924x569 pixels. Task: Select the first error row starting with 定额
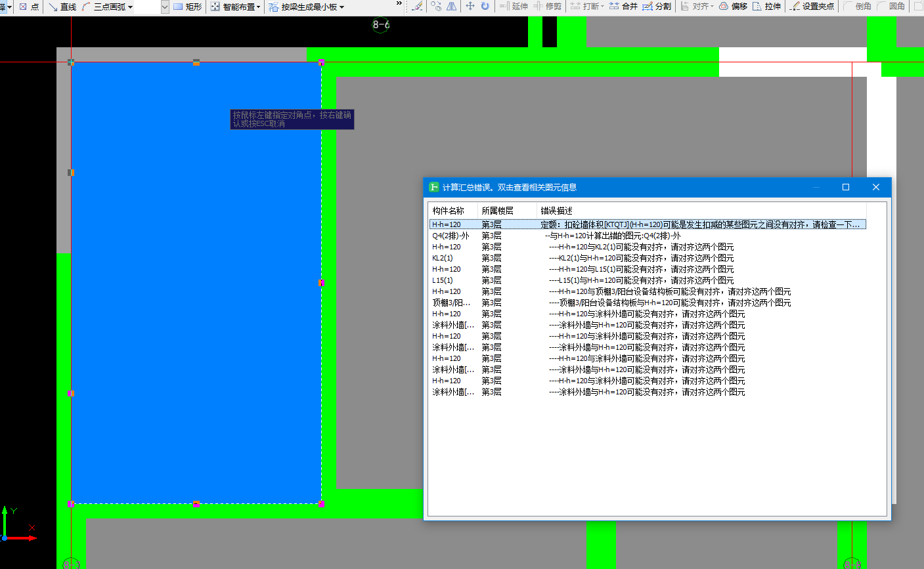click(648, 224)
